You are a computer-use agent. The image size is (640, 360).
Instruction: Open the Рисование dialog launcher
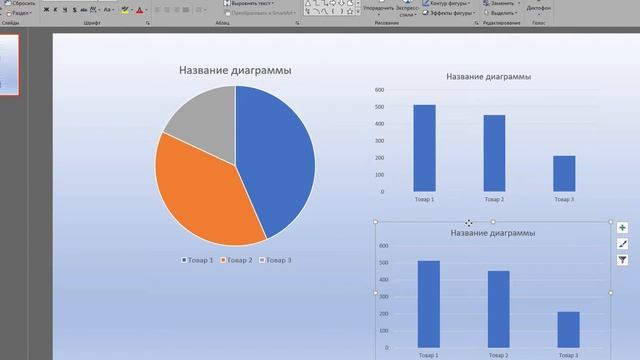[x=477, y=23]
